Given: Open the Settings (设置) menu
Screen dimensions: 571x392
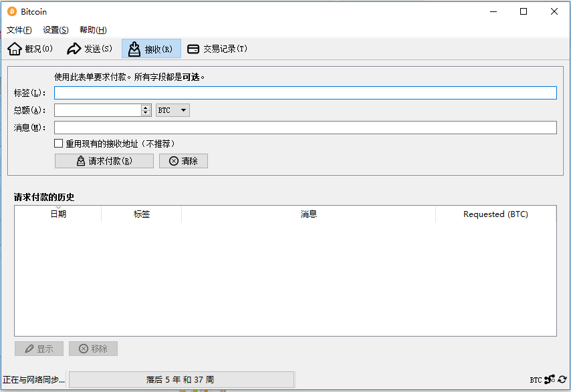Looking at the screenshot, I should tap(55, 30).
